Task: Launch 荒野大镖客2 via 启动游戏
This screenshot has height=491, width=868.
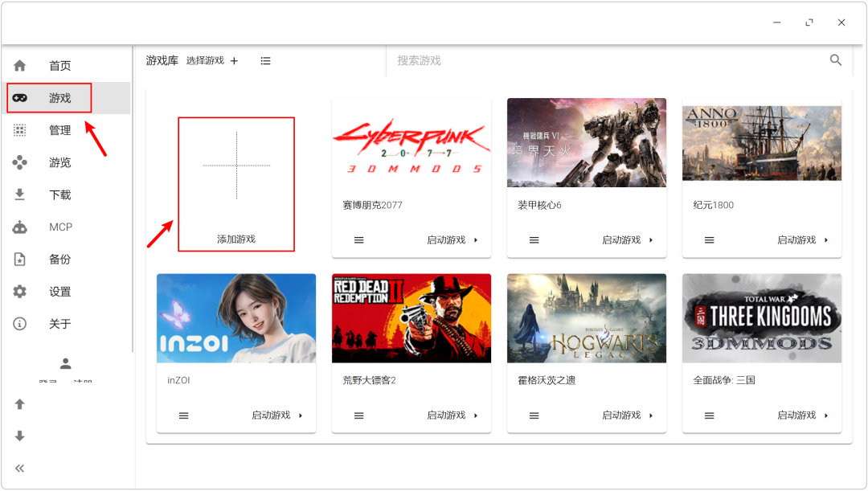Action: pos(452,415)
